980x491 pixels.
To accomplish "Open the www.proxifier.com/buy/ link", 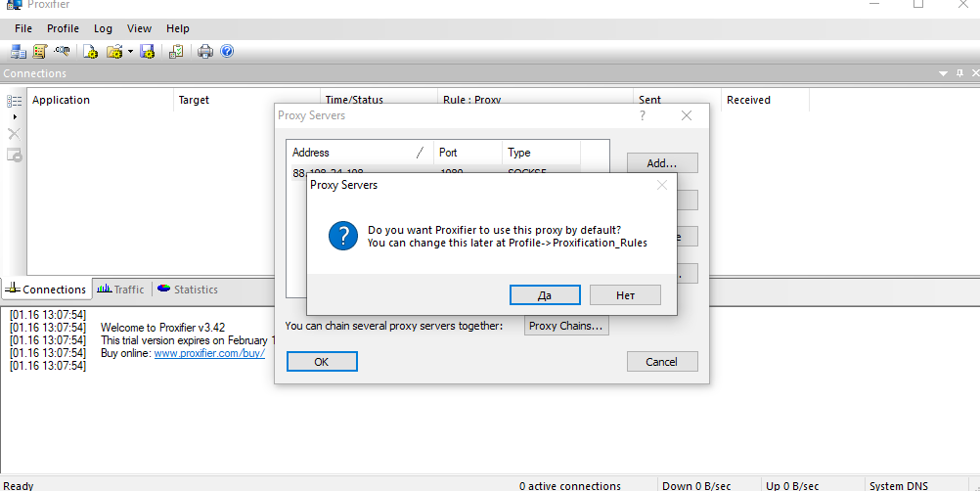I will pyautogui.click(x=209, y=353).
